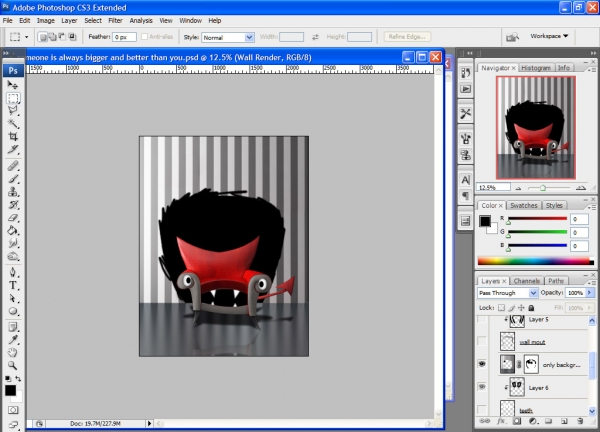Select the Eyedropper tool
This screenshot has height=432, width=600.
point(13,339)
